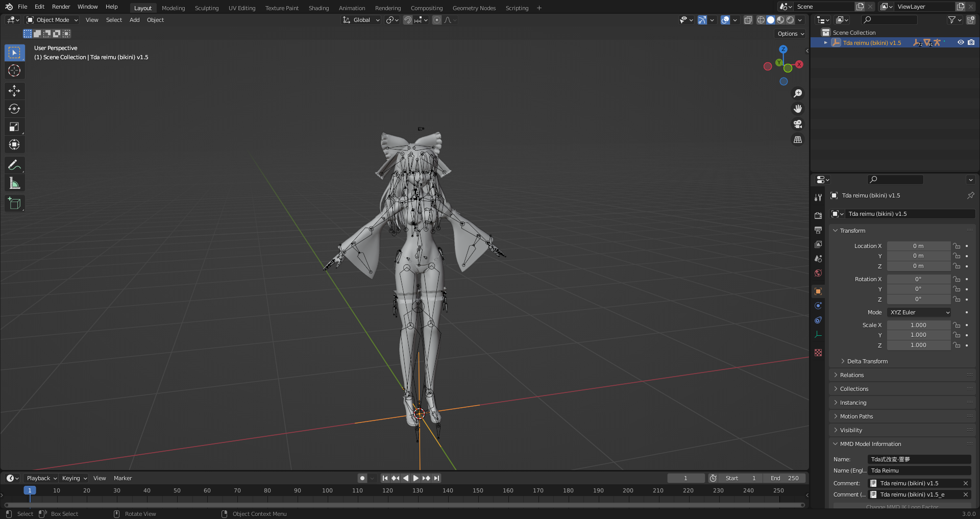Edit the Rotation X value
Image resolution: width=980 pixels, height=519 pixels.
click(x=919, y=279)
